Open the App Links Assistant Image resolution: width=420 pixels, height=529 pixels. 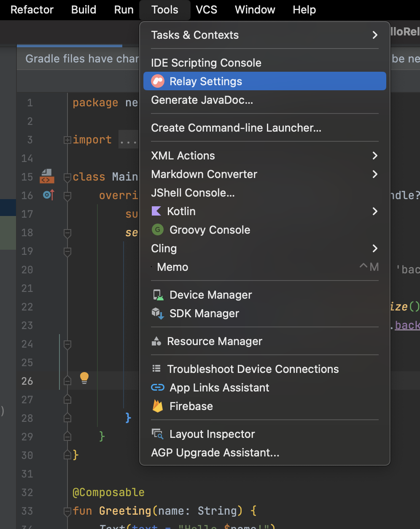click(219, 388)
